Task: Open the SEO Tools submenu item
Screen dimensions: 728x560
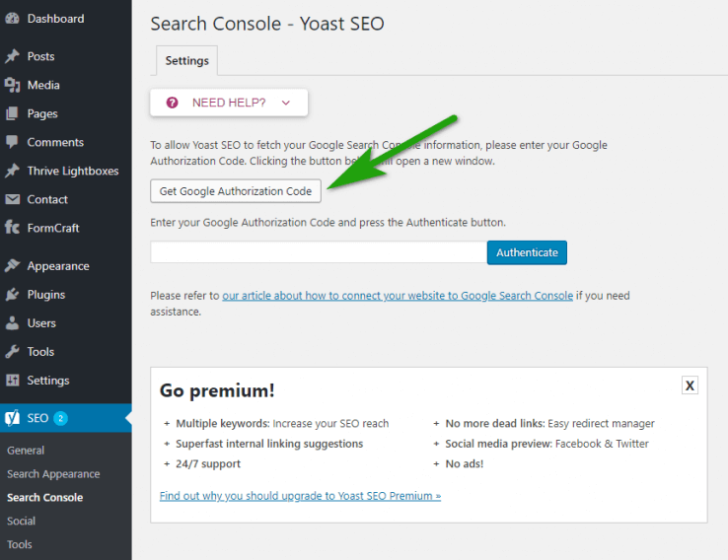Action: click(20, 544)
